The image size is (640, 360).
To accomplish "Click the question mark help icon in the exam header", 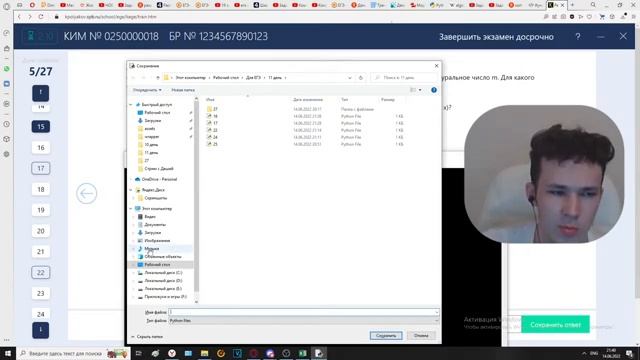I will 578,37.
